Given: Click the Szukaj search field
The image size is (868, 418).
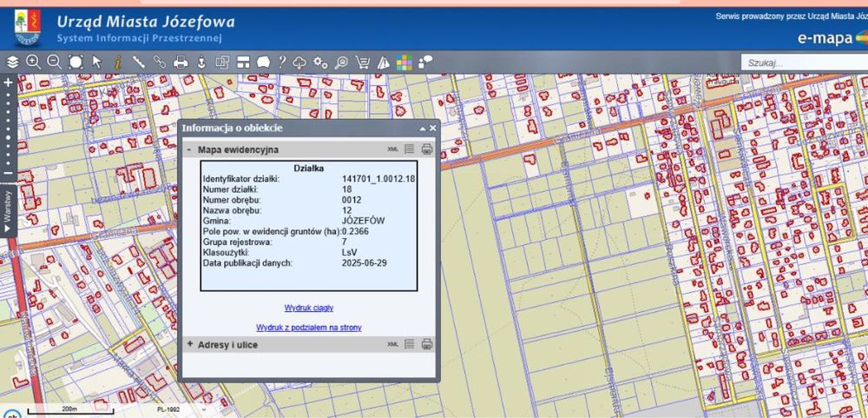Looking at the screenshot, I should (x=805, y=63).
